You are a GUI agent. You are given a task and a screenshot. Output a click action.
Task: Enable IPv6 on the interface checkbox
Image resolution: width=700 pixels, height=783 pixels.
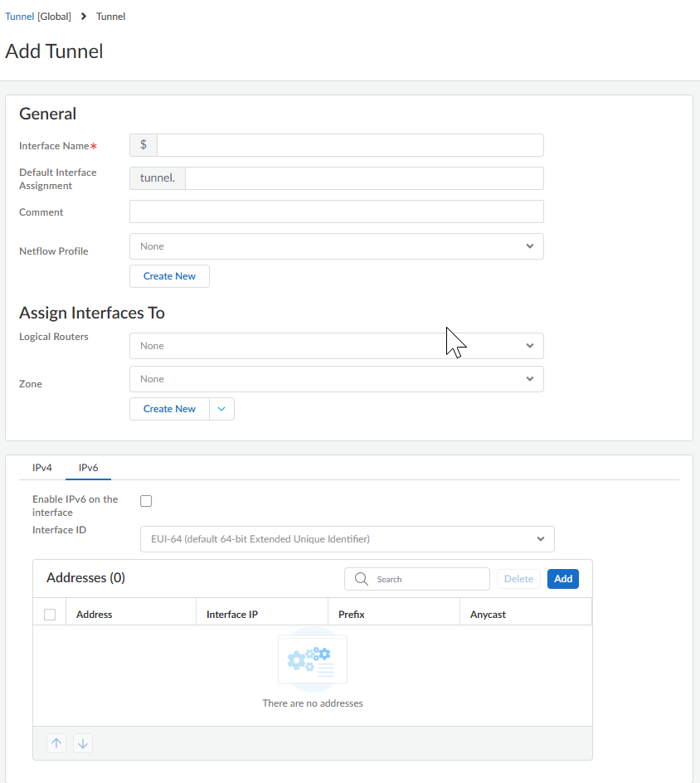tap(146, 500)
